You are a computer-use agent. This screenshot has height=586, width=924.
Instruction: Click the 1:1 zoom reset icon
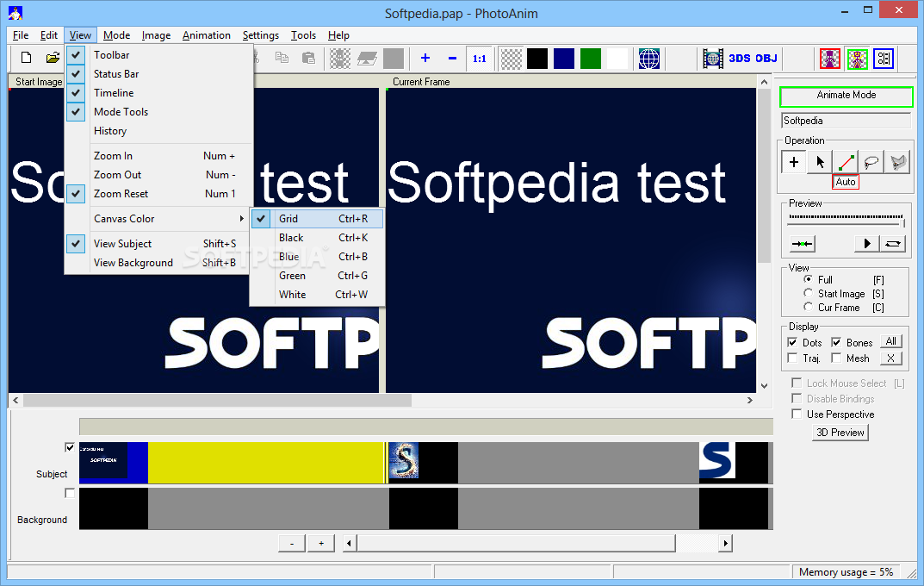479,59
